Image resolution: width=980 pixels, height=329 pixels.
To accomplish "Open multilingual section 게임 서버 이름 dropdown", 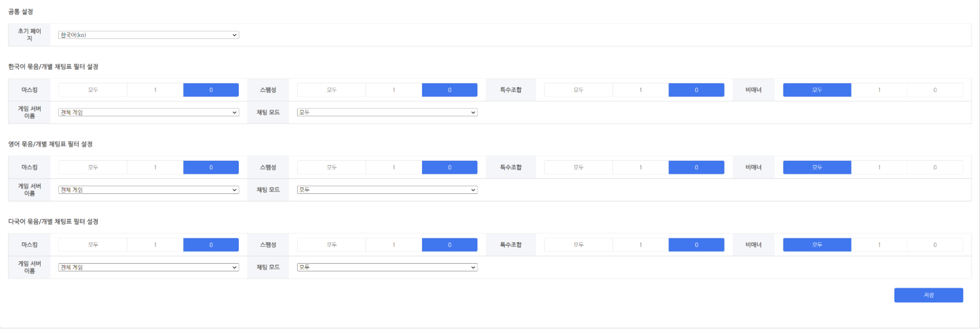I will coord(149,267).
